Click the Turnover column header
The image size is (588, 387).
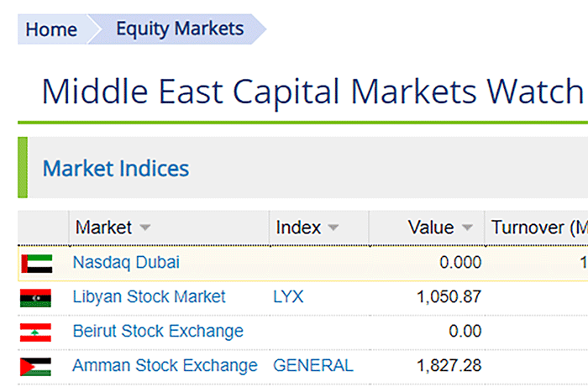(x=537, y=227)
